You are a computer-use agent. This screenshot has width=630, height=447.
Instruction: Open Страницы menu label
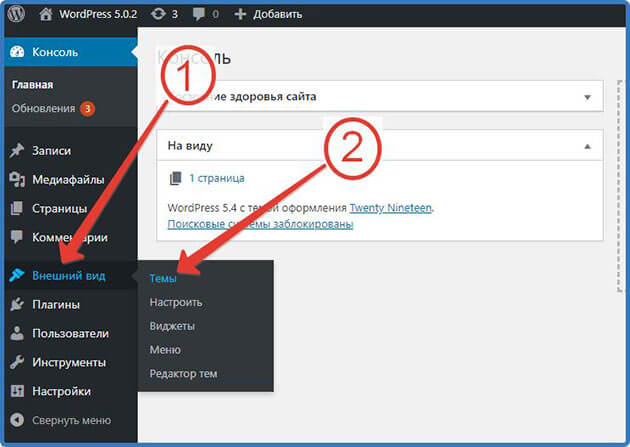coord(59,208)
